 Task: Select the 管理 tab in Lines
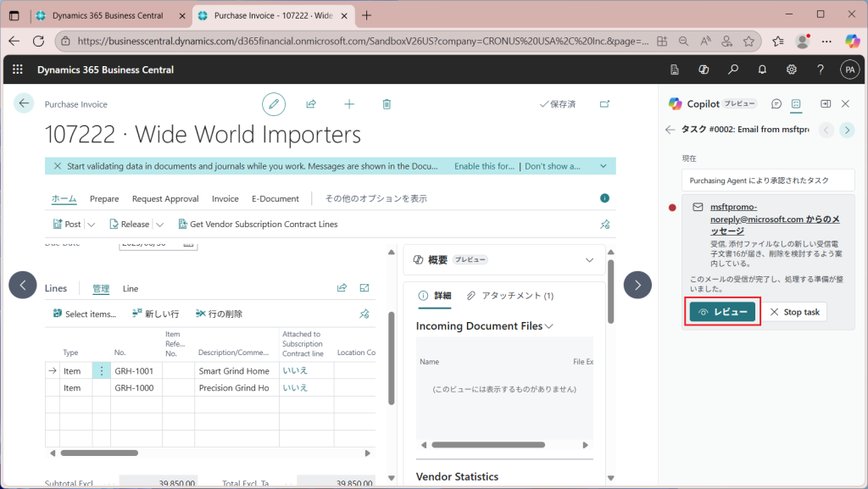click(x=101, y=288)
